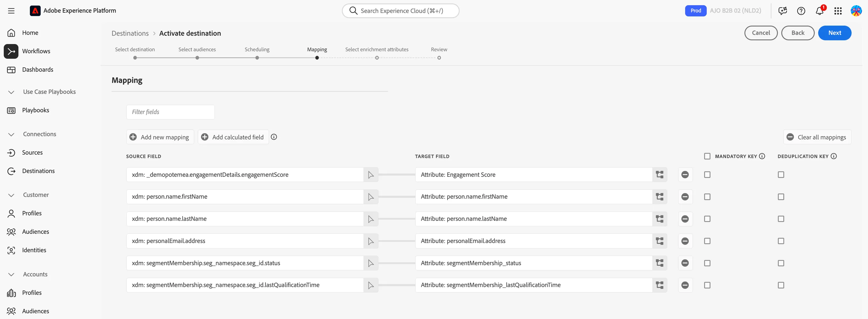Screen dimensions: 868x319
Task: Go to Destinations in the sidebar
Action: tap(38, 171)
